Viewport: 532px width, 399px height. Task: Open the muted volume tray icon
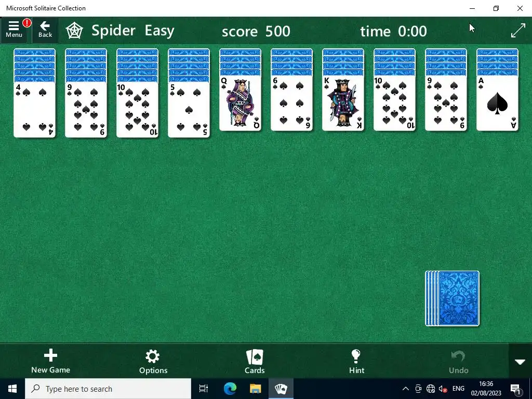443,389
